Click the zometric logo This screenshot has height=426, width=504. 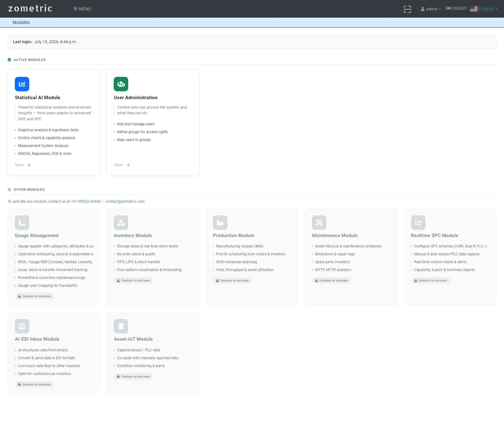[30, 9]
